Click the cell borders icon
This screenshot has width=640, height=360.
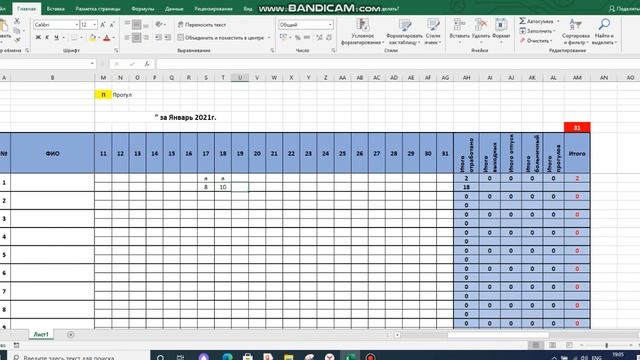tap(74, 38)
